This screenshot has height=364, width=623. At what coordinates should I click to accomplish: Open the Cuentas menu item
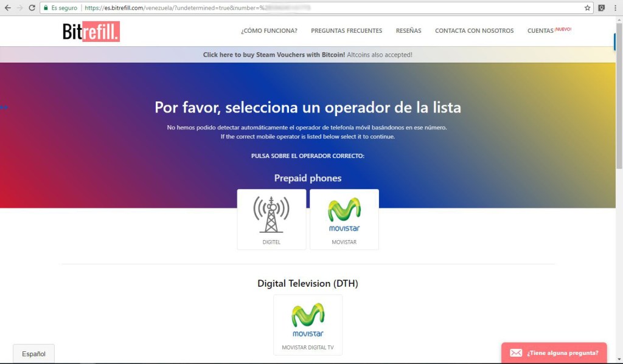pyautogui.click(x=540, y=30)
